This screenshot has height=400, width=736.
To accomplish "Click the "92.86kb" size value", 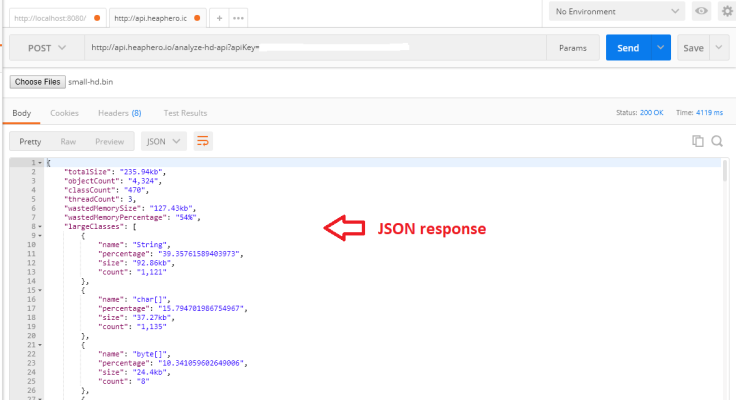I will click(x=152, y=263).
